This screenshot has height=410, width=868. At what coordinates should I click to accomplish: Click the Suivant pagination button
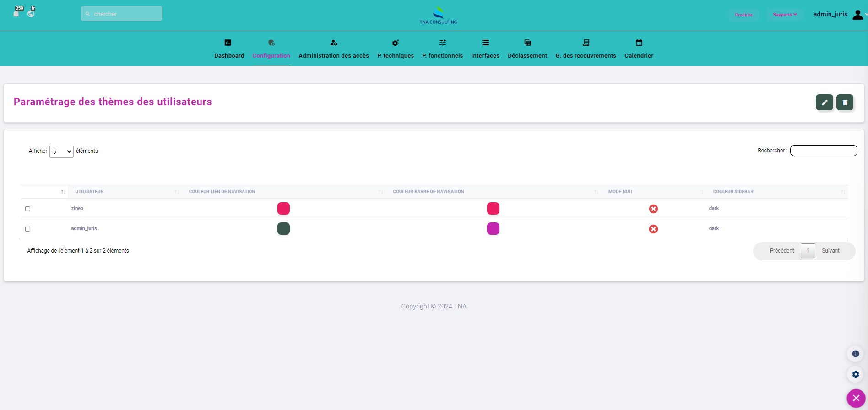(830, 251)
